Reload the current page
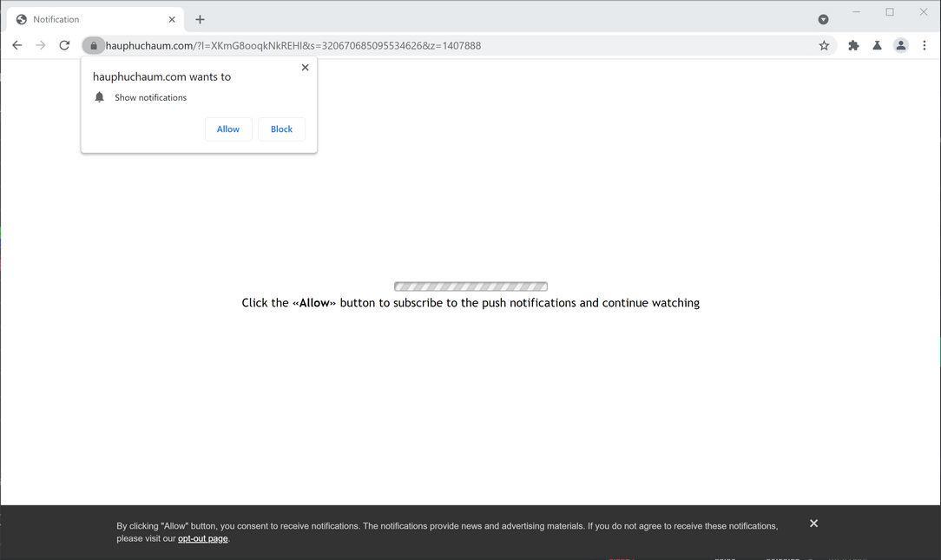The image size is (941, 560). [63, 45]
